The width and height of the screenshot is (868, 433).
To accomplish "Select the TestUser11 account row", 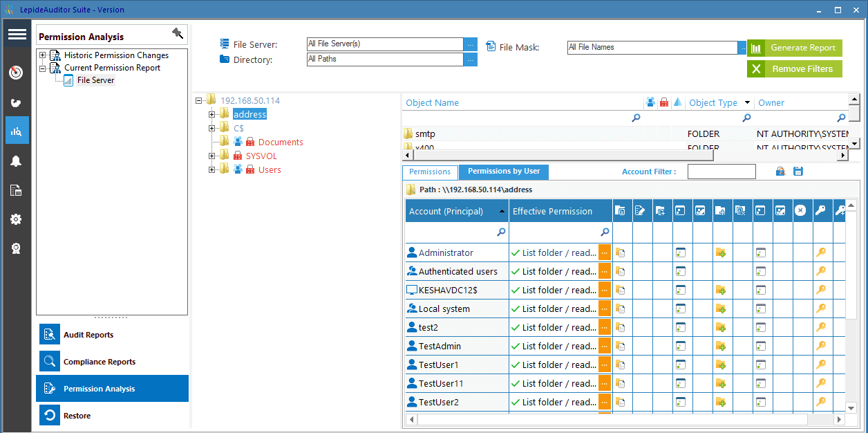I will click(x=457, y=384).
